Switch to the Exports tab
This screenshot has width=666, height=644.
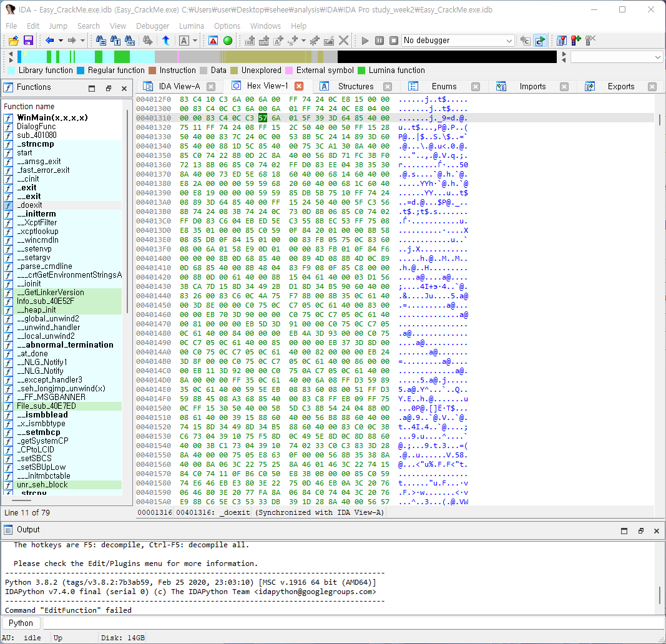[620, 87]
